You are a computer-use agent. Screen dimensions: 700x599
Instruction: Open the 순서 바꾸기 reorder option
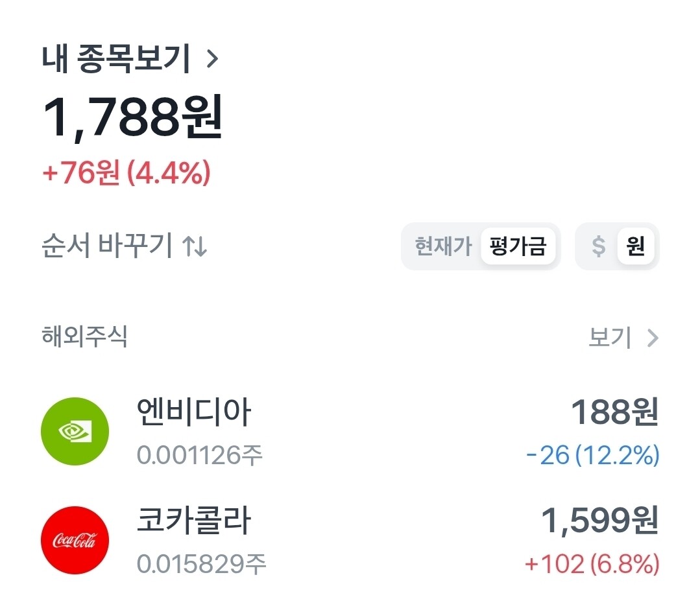pyautogui.click(x=125, y=245)
